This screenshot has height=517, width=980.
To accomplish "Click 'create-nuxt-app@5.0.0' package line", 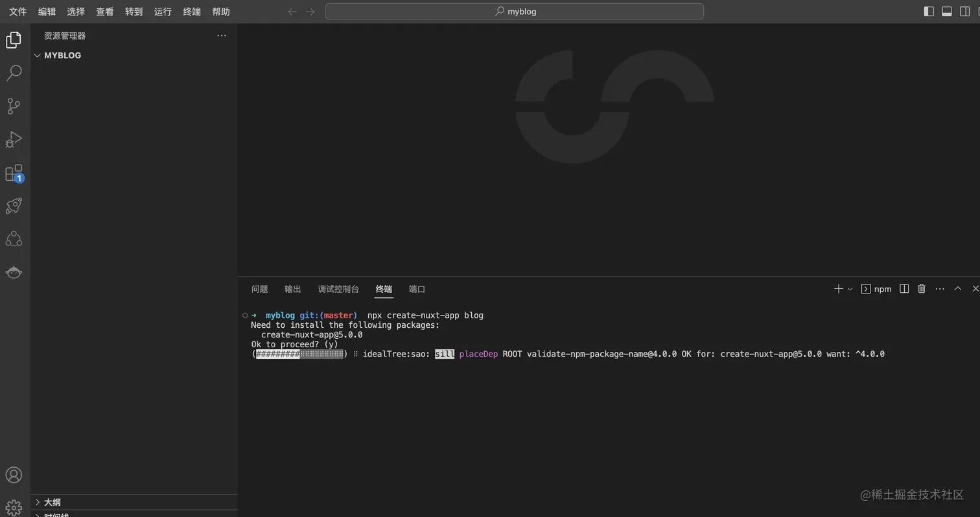I will coord(312,335).
